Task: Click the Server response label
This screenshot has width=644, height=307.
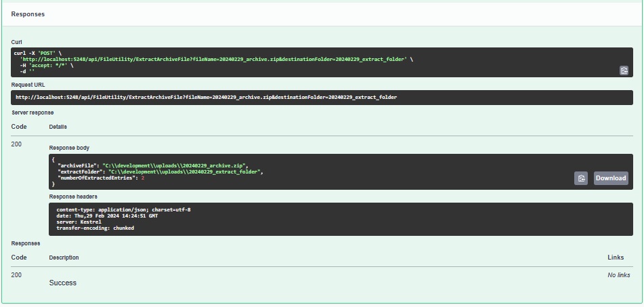Action: coord(33,112)
